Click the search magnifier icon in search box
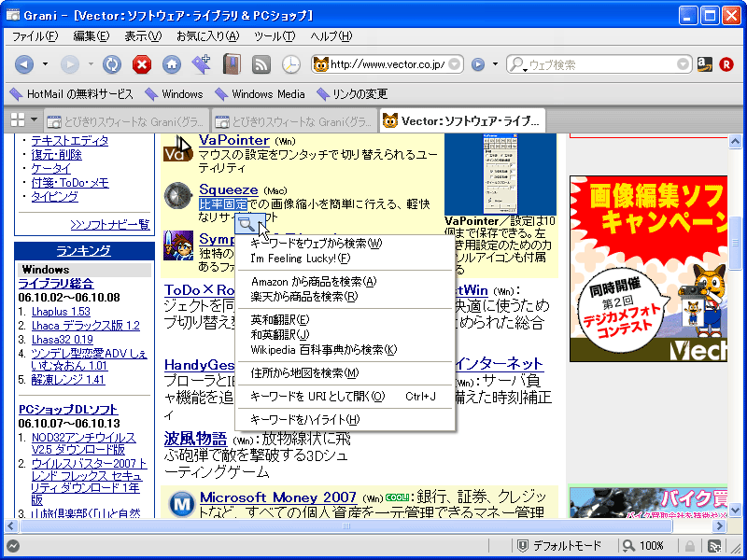 (x=517, y=64)
